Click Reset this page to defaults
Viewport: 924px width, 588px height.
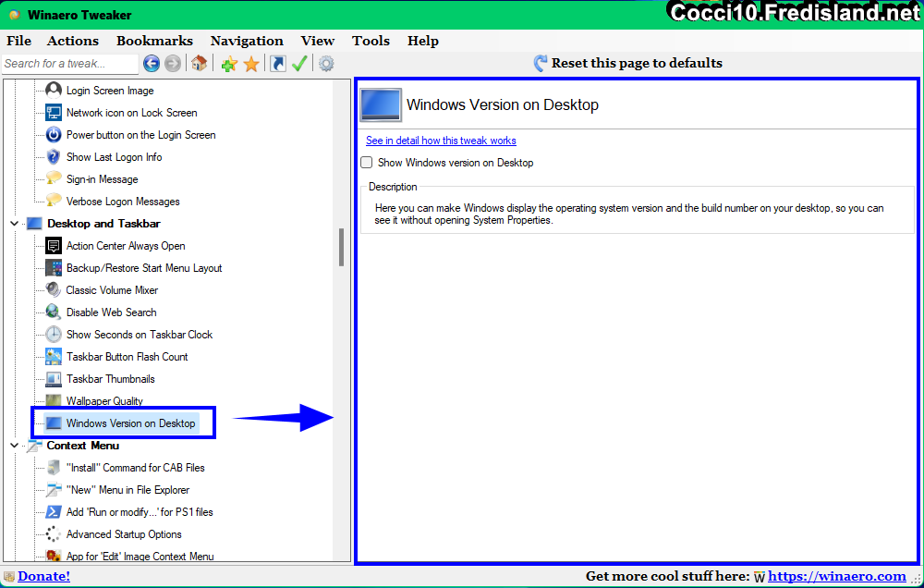tap(628, 63)
